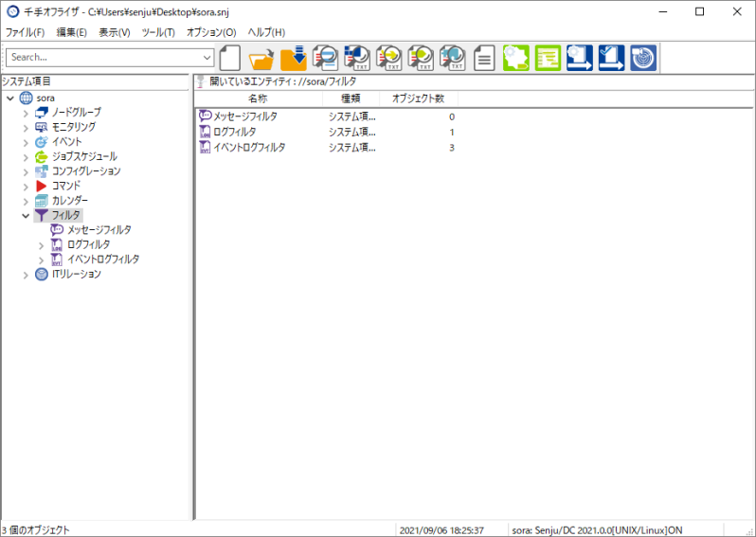This screenshot has height=537, width=756.
Task: Open the ツール(T) menu
Action: [158, 32]
